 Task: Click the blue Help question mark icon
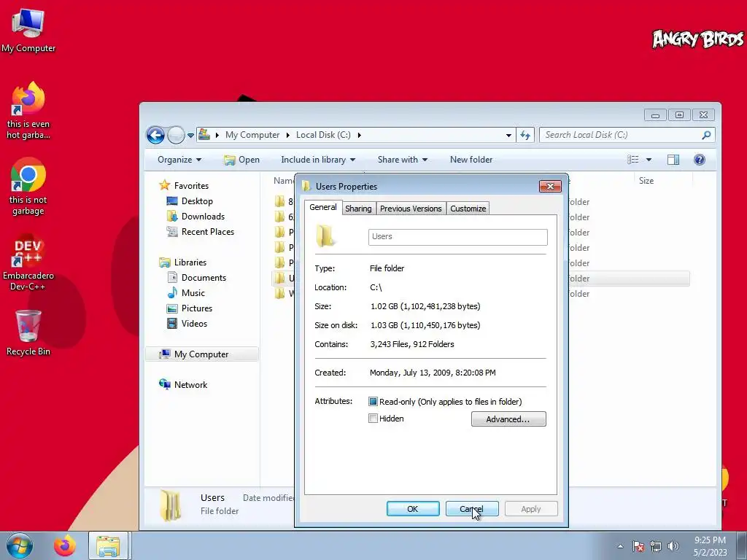[700, 160]
